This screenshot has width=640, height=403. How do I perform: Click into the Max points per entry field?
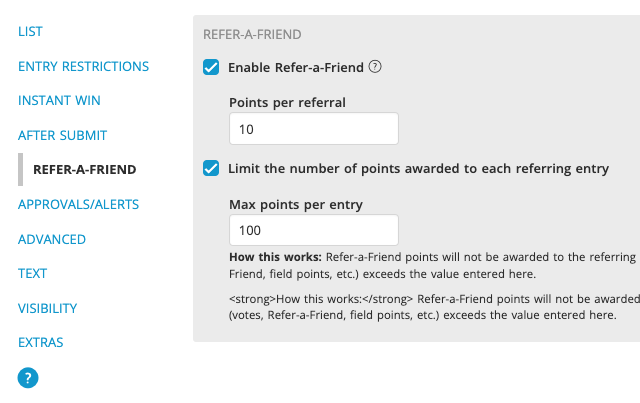313,230
